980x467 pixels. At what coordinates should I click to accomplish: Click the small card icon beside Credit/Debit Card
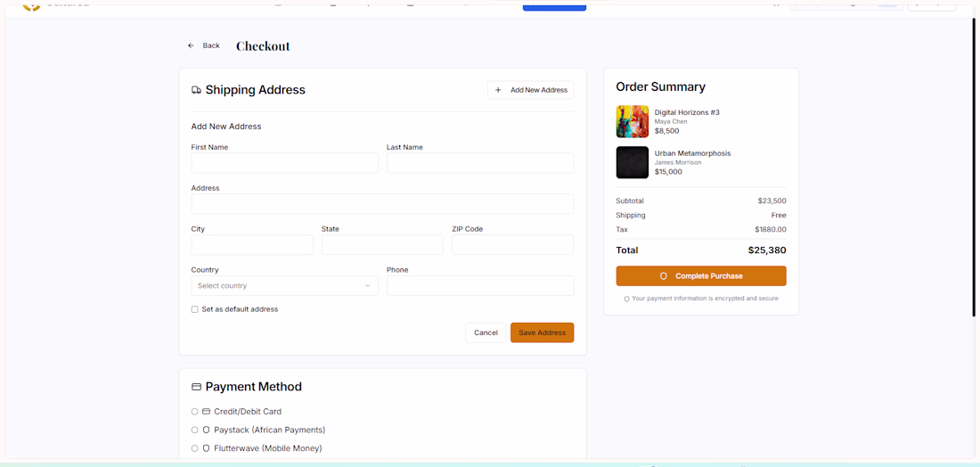click(207, 412)
